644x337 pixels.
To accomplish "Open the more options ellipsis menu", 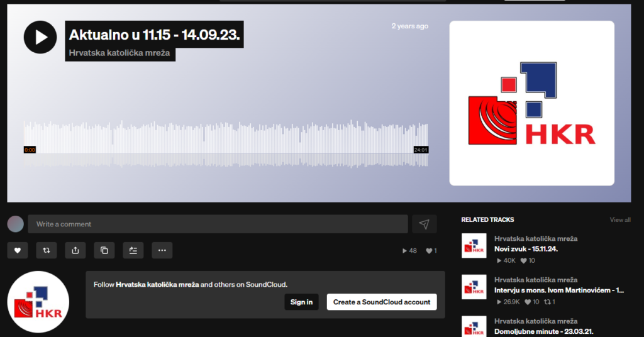I will pos(162,250).
